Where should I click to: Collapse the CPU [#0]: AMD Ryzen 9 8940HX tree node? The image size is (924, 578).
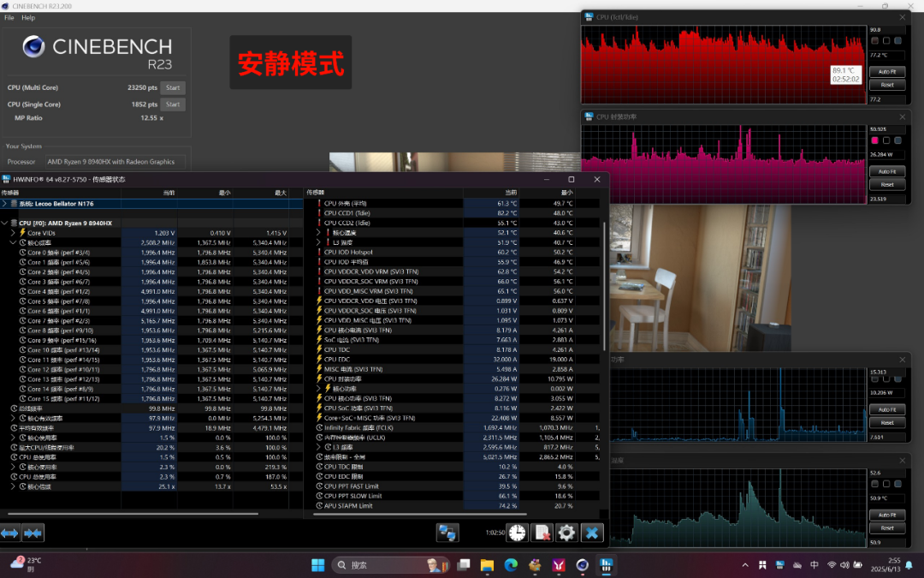(x=5, y=223)
